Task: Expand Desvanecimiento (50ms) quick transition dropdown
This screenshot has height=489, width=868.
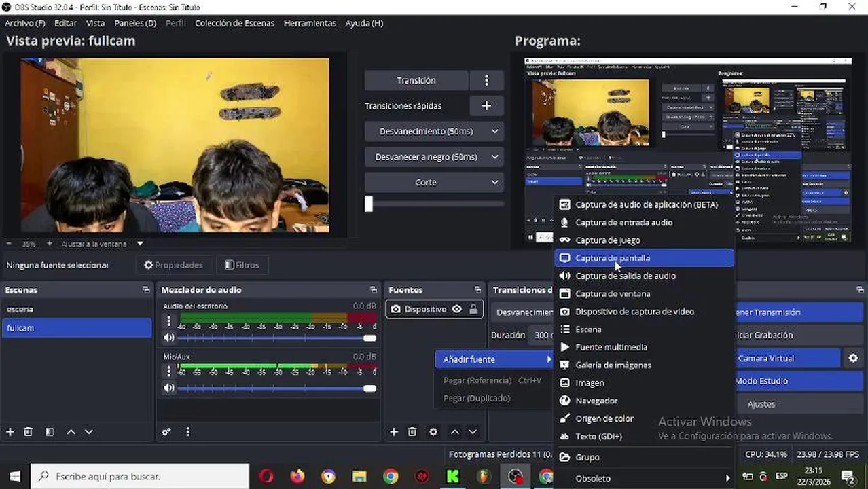Action: tap(494, 131)
